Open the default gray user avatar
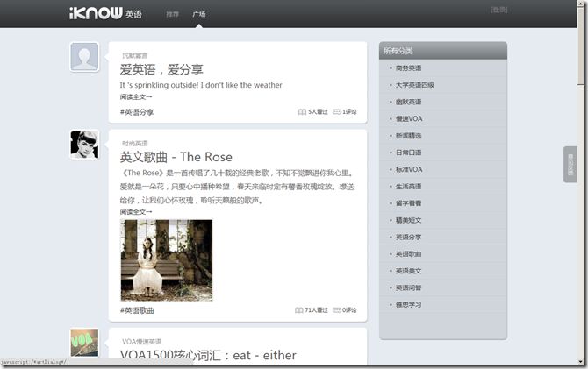 pyautogui.click(x=85, y=57)
